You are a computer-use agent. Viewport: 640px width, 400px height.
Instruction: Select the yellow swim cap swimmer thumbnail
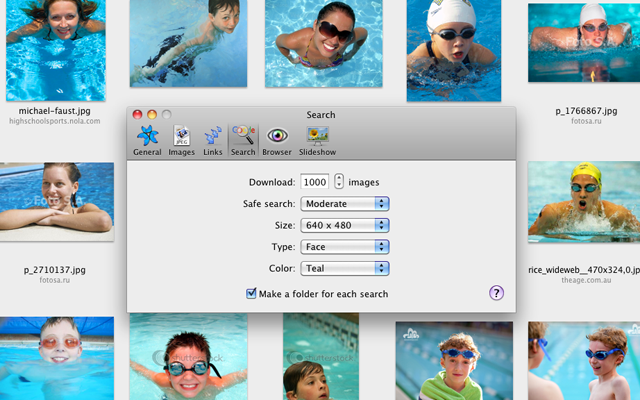pos(584,201)
